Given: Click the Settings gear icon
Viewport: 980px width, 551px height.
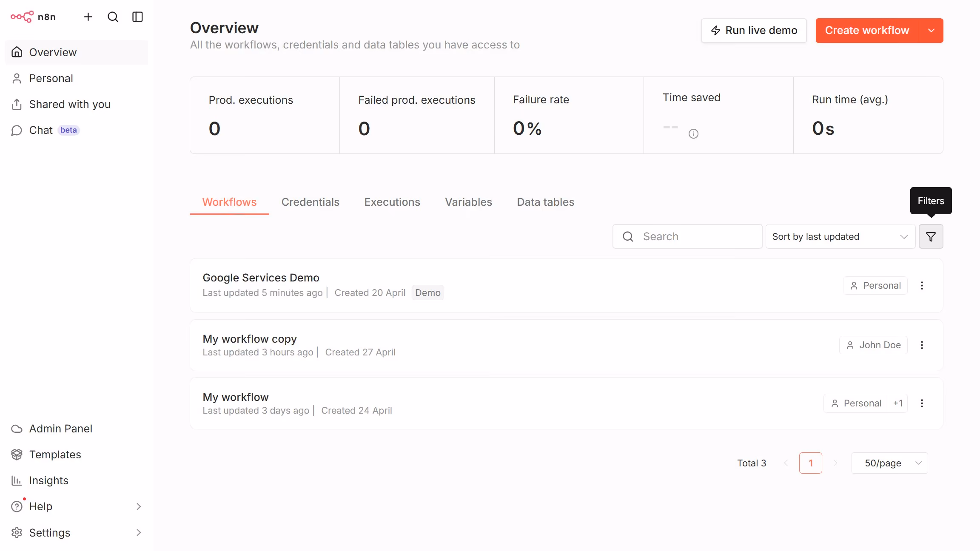Looking at the screenshot, I should 17,532.
